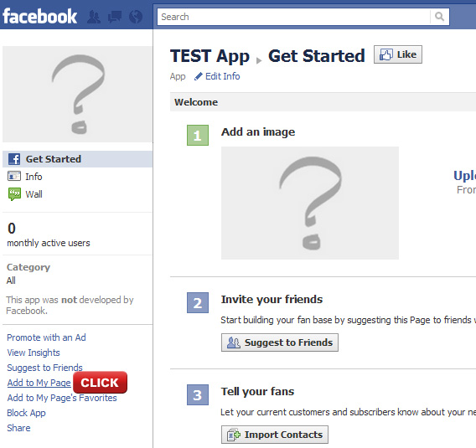Image resolution: width=476 pixels, height=448 pixels.
Task: Click the Block App link
Action: [x=27, y=413]
